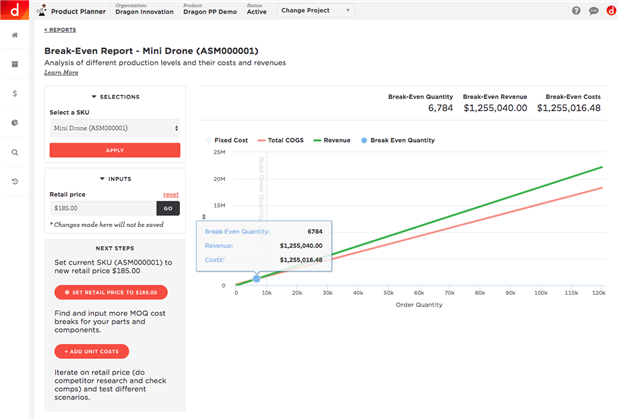Open the help question mark icon
Image resolution: width=619 pixels, height=420 pixels.
coord(576,11)
